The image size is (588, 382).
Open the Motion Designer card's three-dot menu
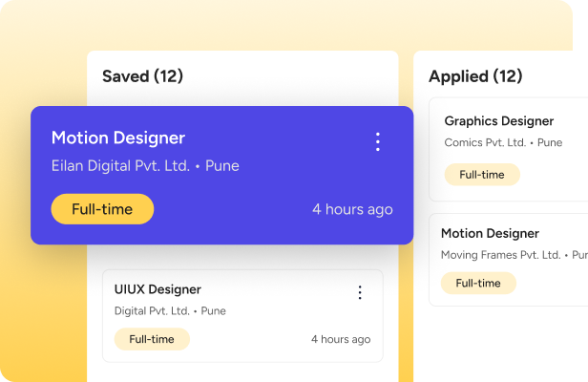[x=378, y=142]
